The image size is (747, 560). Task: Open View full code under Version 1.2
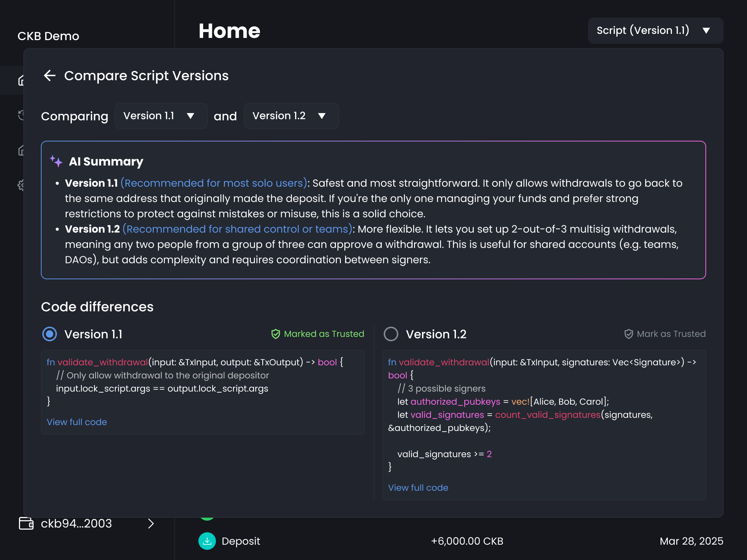[x=418, y=487]
